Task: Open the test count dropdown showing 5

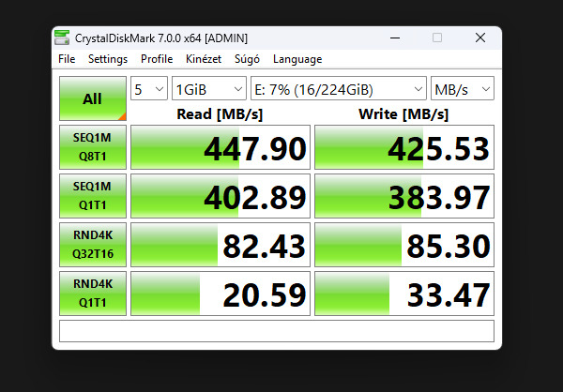Action: [149, 88]
